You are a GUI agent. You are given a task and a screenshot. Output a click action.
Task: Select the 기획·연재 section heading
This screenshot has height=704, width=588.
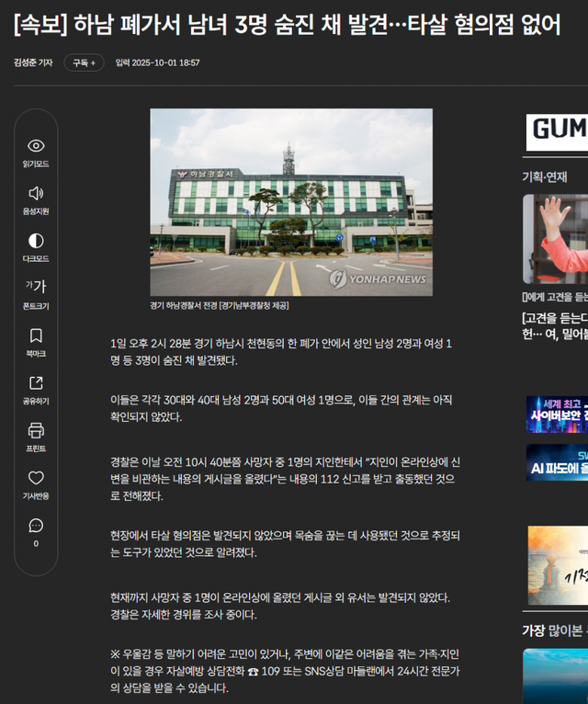pyautogui.click(x=545, y=176)
